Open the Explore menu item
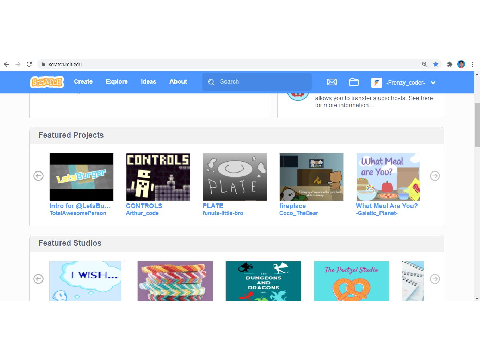The width and height of the screenshot is (480, 360). (116, 82)
